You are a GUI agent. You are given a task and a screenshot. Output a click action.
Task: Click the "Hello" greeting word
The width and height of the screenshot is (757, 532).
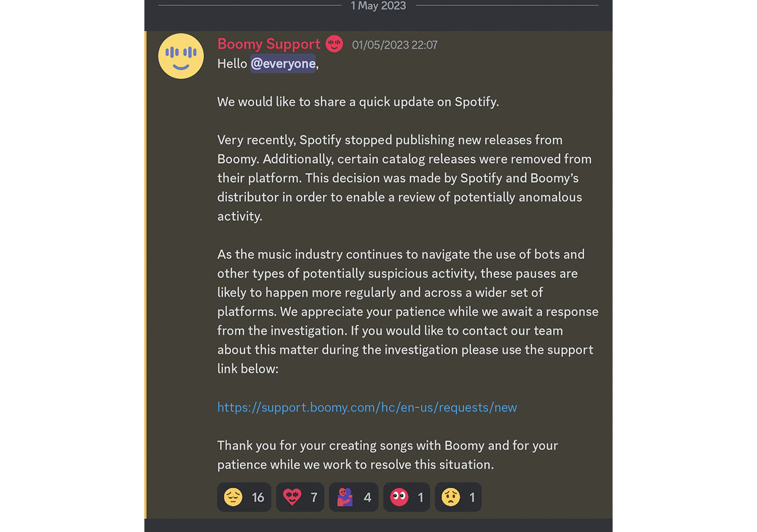(232, 64)
